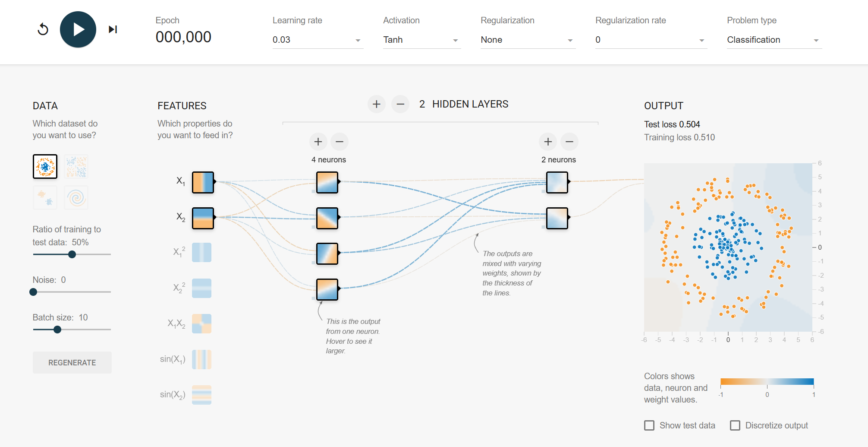868x447 pixels.
Task: Advance one step with the step icon
Action: 113,29
